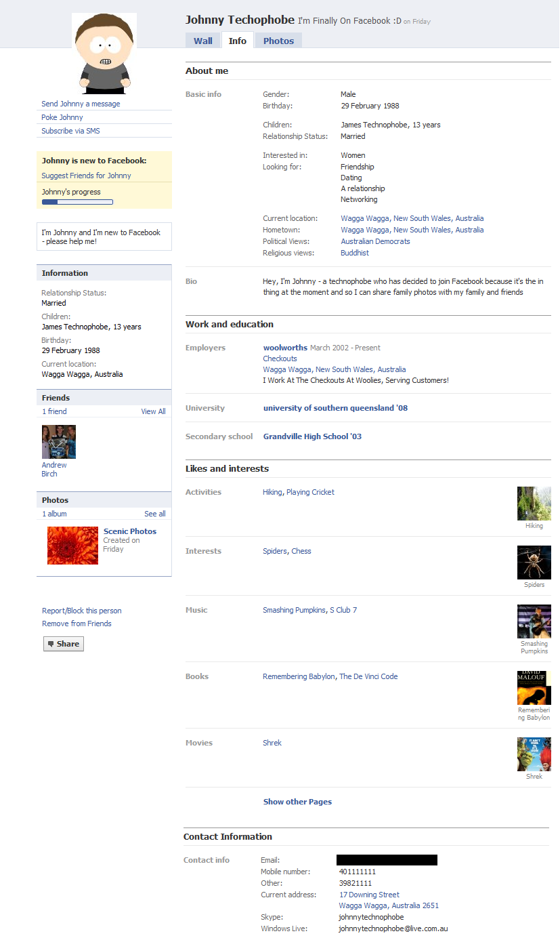This screenshot has height=940, width=560.
Task: Click S Club 7 music link
Action: (x=343, y=610)
